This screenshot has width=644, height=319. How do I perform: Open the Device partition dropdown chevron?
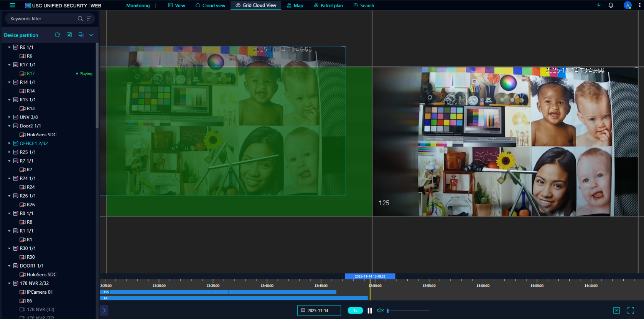click(91, 35)
